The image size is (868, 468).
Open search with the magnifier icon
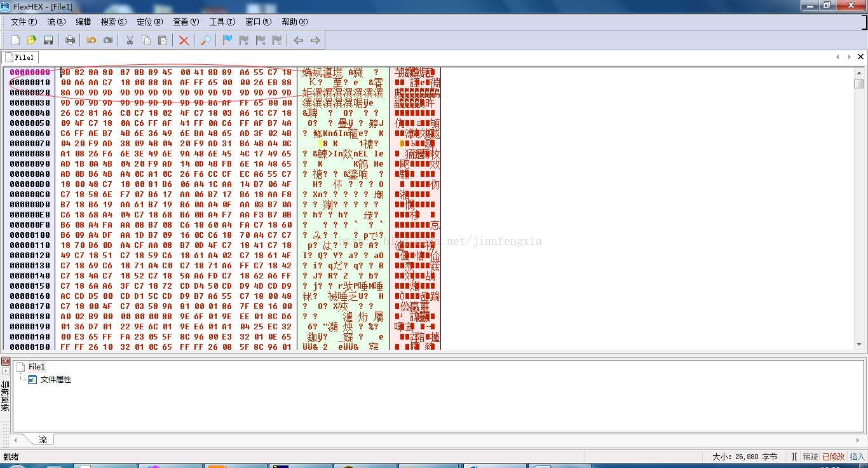click(206, 40)
